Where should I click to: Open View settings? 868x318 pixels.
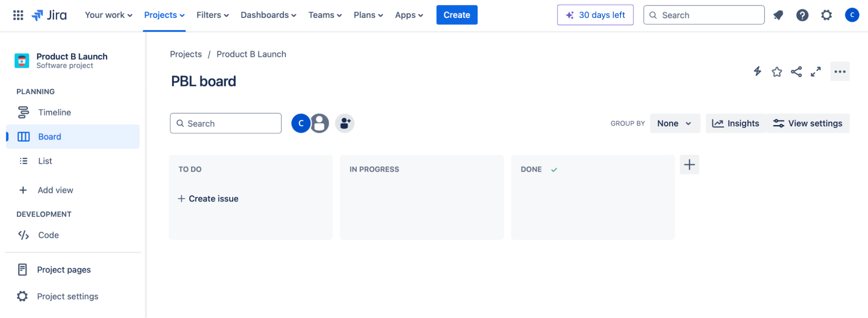[808, 123]
